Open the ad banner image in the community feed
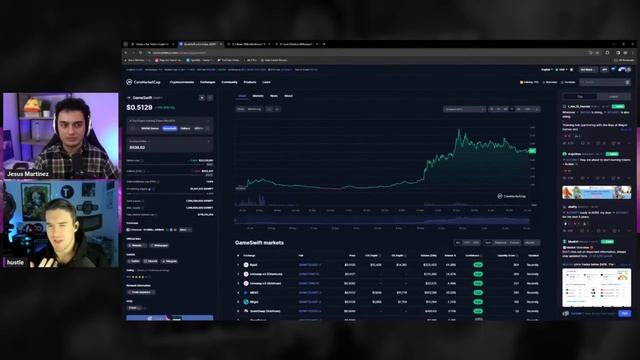 point(596,192)
